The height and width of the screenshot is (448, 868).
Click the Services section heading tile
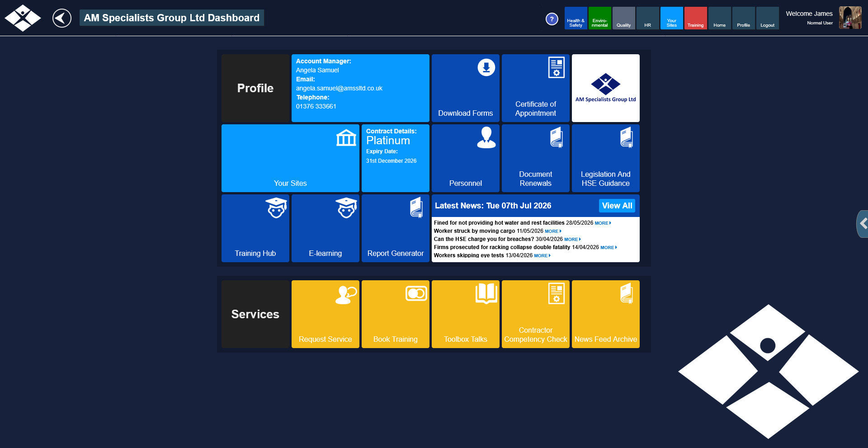(255, 314)
